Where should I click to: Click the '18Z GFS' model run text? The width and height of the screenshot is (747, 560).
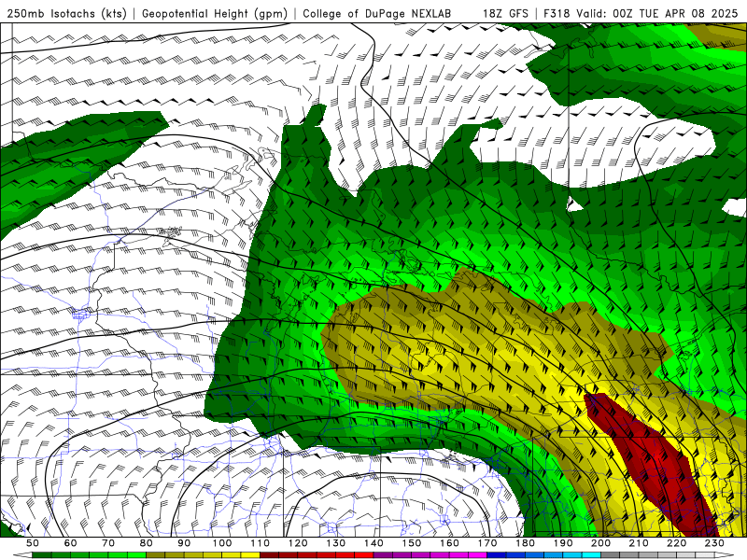tap(505, 13)
